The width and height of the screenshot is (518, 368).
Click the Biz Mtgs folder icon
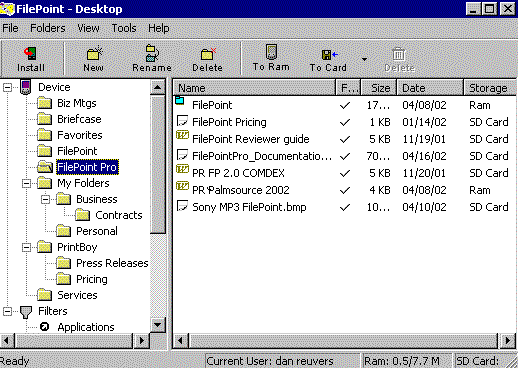(44, 103)
